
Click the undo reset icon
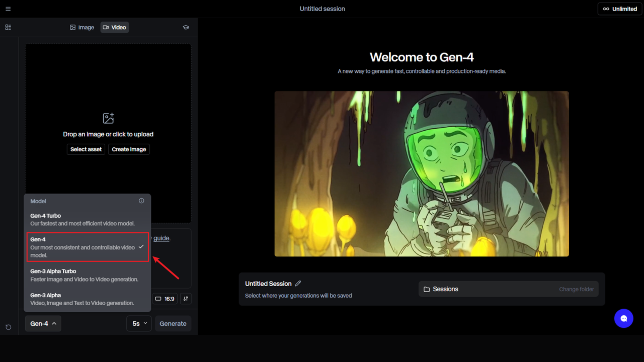click(8, 327)
